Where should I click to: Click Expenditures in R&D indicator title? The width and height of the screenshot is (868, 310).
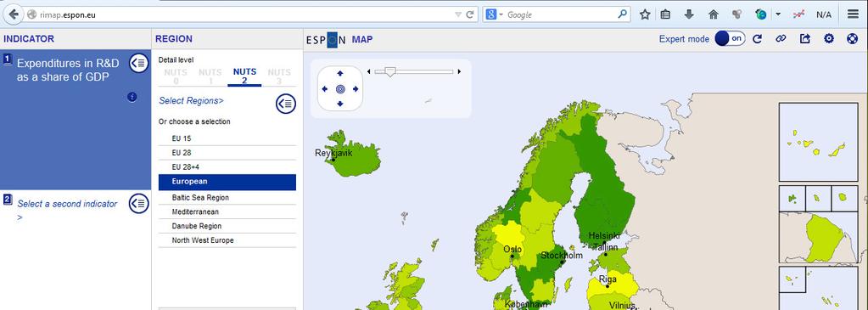coord(68,70)
